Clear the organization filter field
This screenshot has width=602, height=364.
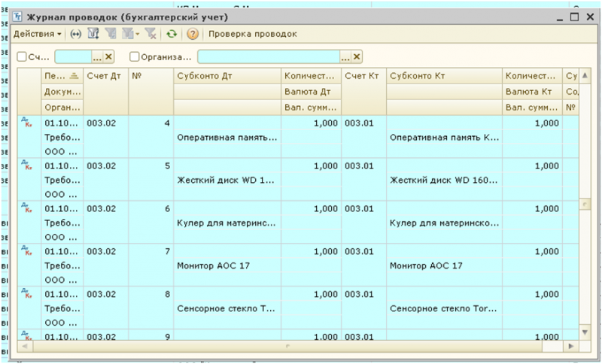coord(356,57)
